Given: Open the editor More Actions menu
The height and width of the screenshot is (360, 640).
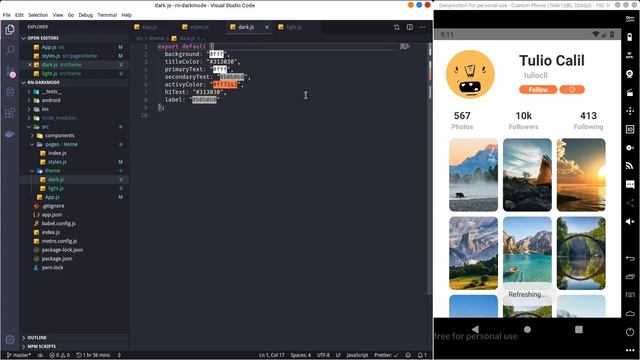Looking at the screenshot, I should (423, 27).
